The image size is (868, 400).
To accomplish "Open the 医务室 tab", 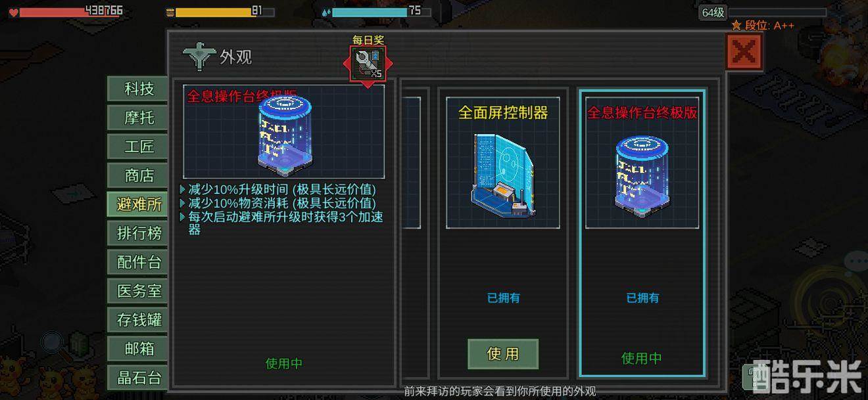I will 139,291.
